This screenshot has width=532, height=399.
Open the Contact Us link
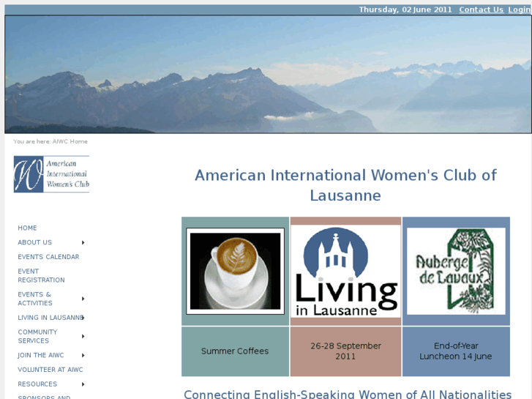[x=481, y=10]
